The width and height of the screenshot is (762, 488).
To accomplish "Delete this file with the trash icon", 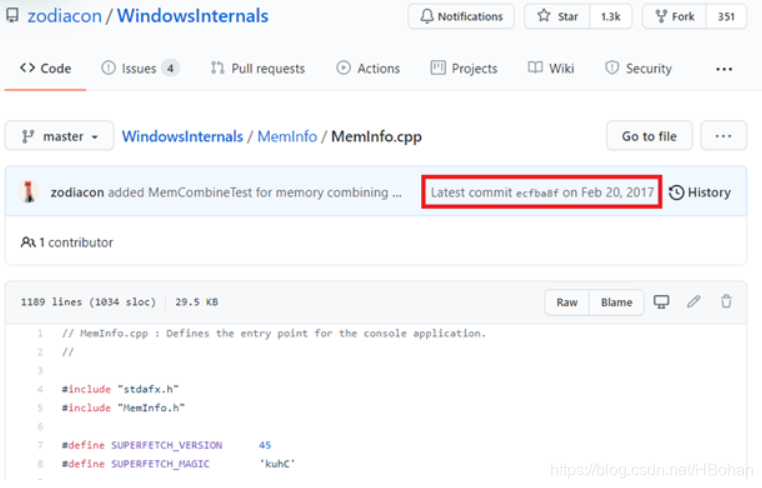I will pos(726,302).
